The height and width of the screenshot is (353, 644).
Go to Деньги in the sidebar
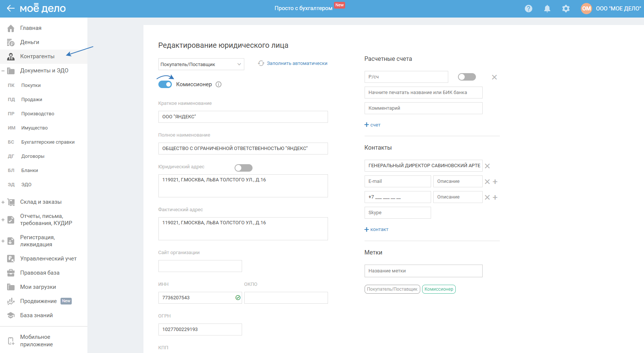(30, 42)
